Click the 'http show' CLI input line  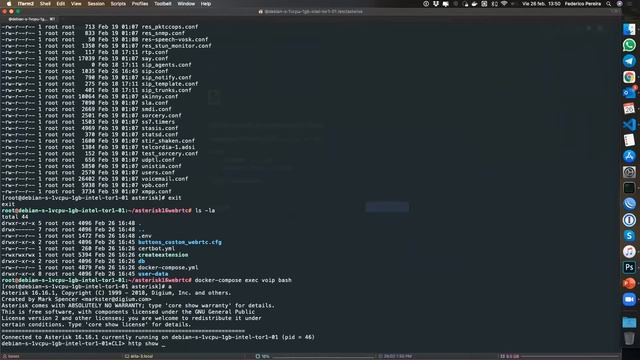143,344
